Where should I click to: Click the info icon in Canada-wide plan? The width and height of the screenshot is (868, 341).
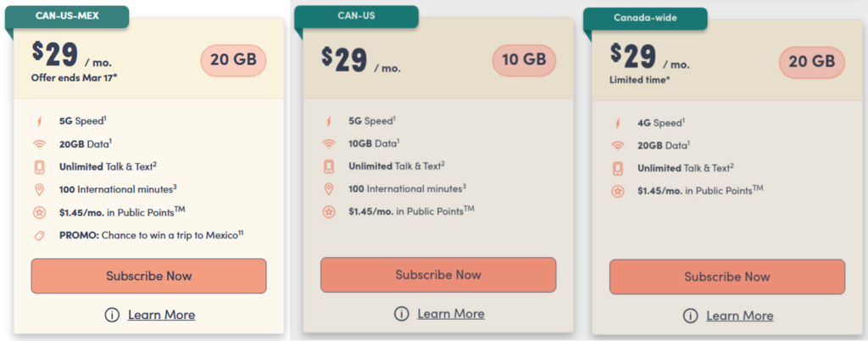point(689,316)
